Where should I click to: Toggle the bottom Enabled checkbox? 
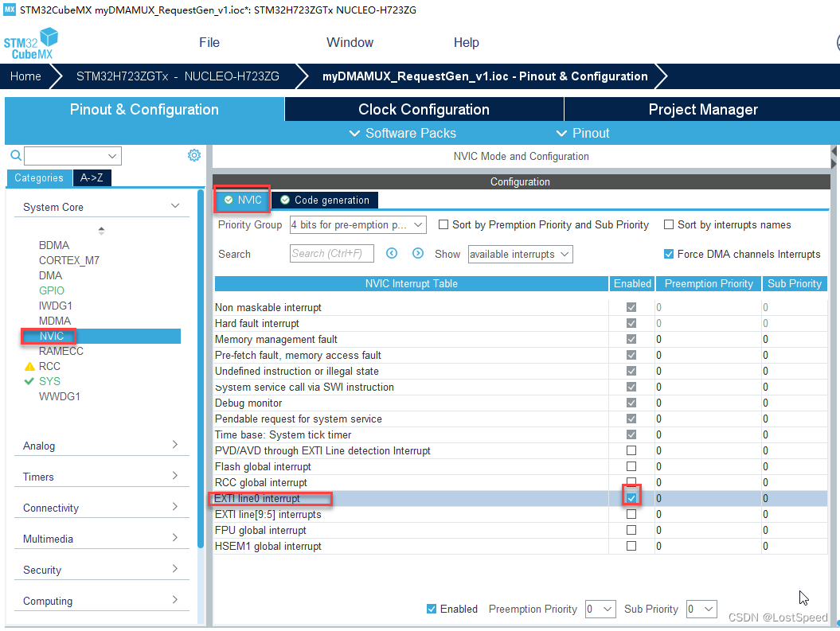[432, 609]
